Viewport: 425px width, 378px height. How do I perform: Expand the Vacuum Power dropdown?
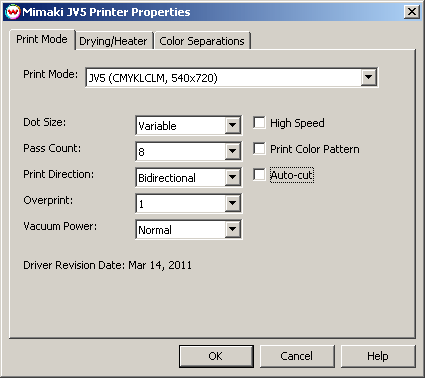[x=232, y=229]
